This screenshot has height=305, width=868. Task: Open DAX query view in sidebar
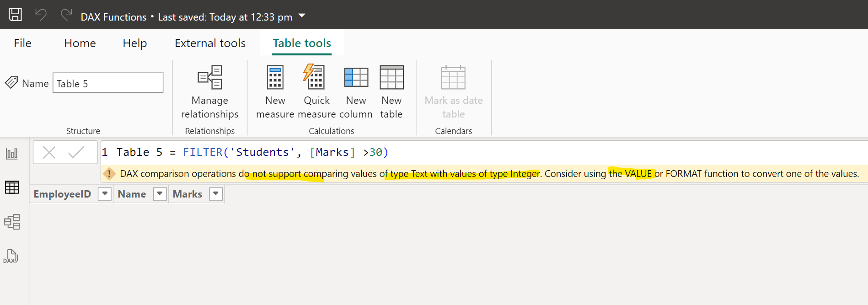click(x=11, y=257)
